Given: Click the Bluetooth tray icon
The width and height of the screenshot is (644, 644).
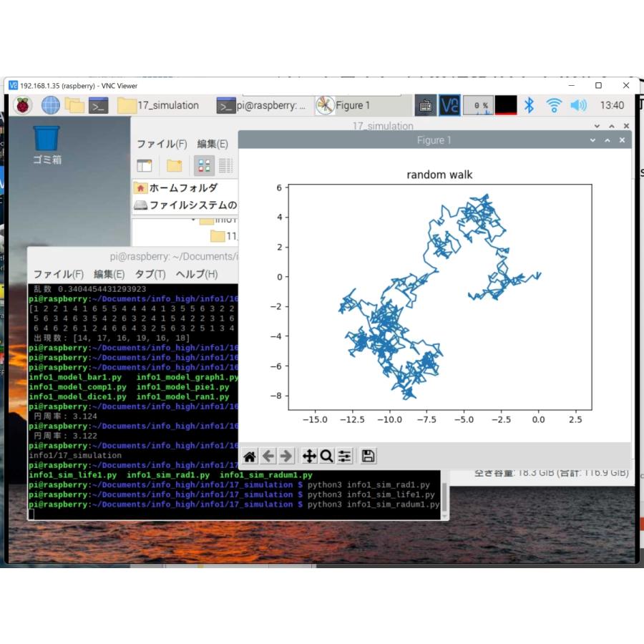Looking at the screenshot, I should coord(529,105).
